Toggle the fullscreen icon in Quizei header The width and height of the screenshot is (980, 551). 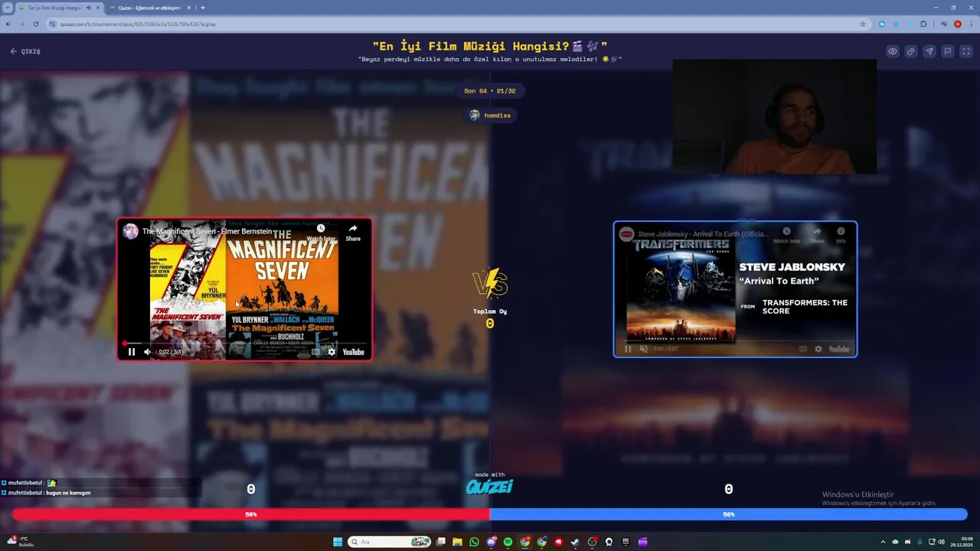(966, 51)
